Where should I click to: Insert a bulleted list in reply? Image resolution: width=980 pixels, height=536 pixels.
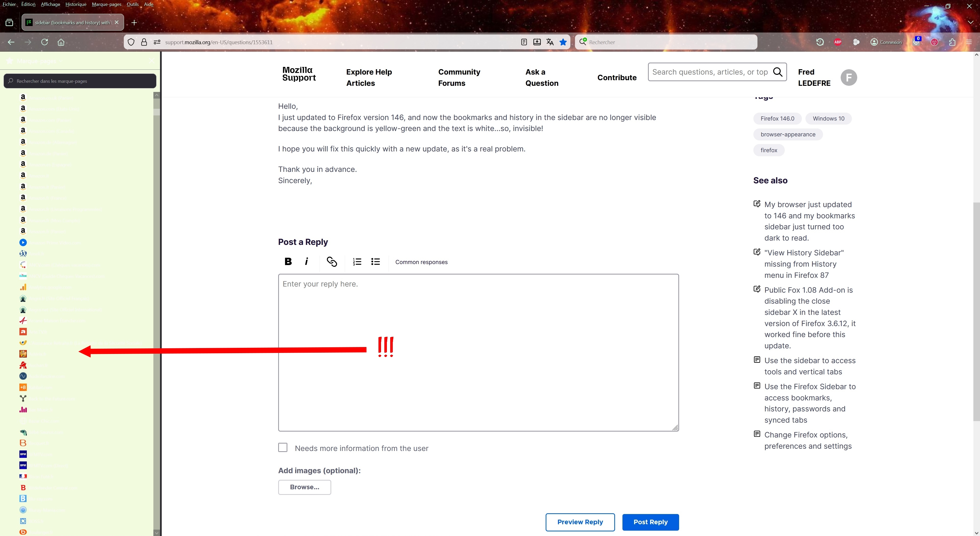click(x=375, y=262)
